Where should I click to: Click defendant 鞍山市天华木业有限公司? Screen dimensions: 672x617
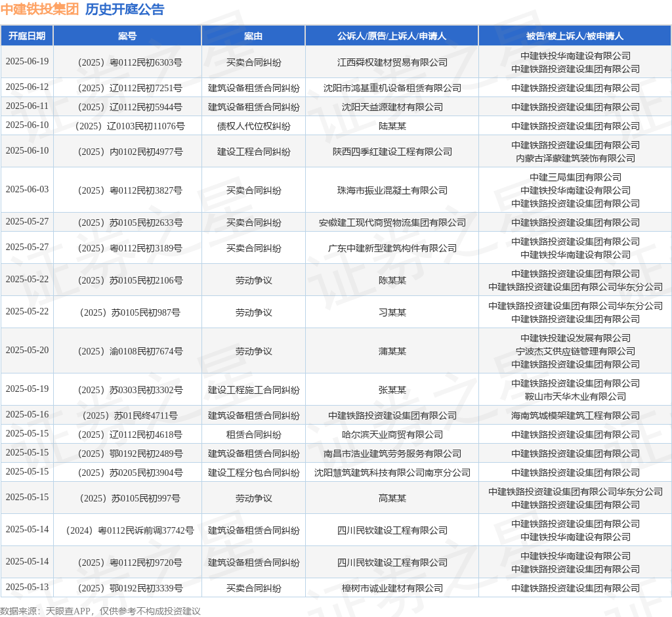575,396
